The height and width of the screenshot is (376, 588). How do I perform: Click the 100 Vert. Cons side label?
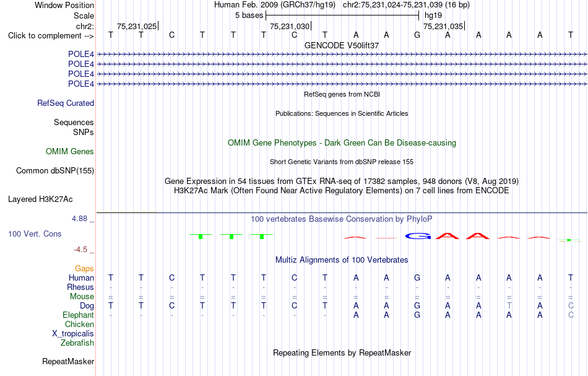(35, 234)
